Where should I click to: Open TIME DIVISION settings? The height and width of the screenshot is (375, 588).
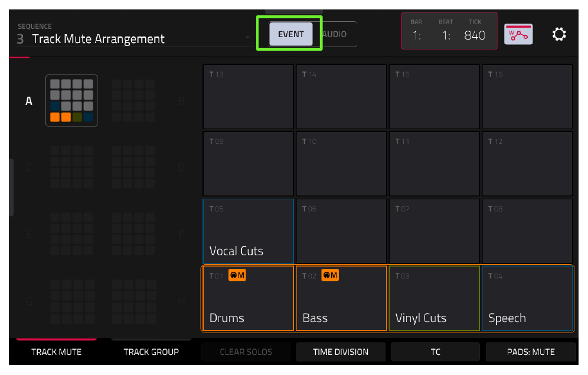click(x=341, y=352)
